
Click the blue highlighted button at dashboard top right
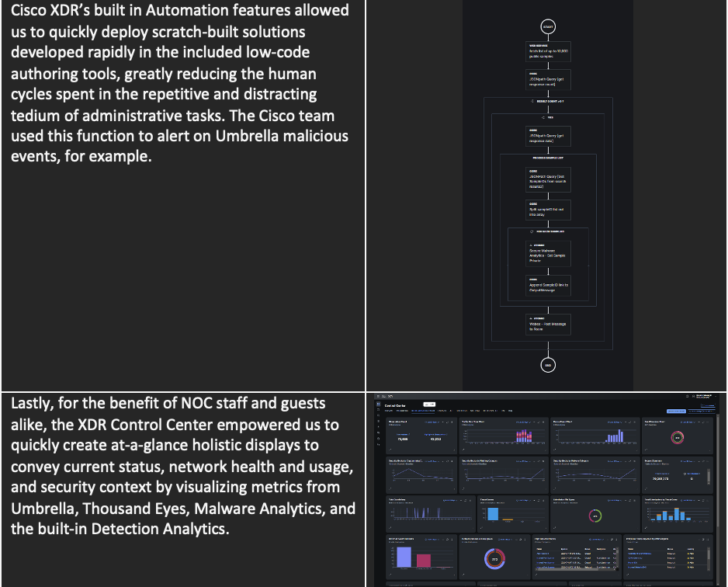click(675, 411)
